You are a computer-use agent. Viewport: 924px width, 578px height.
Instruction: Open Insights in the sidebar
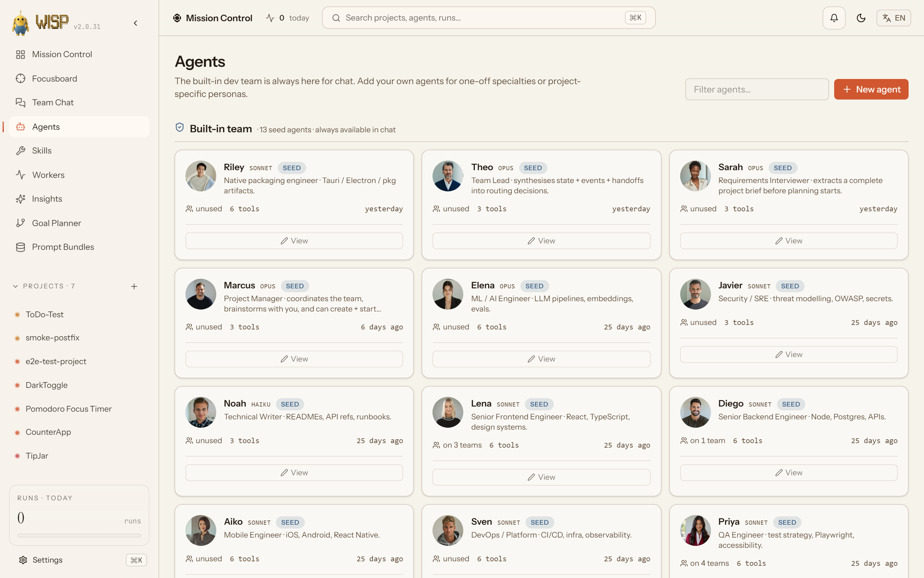point(79,199)
